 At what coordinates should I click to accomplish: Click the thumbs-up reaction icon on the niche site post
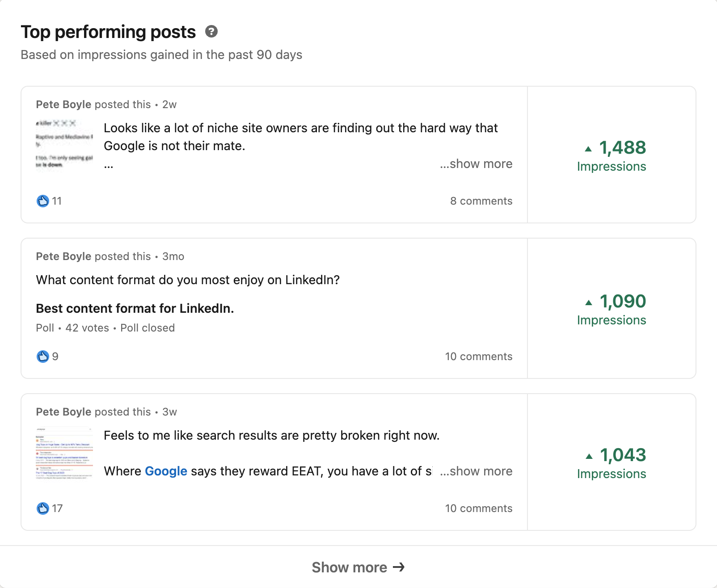[42, 201]
